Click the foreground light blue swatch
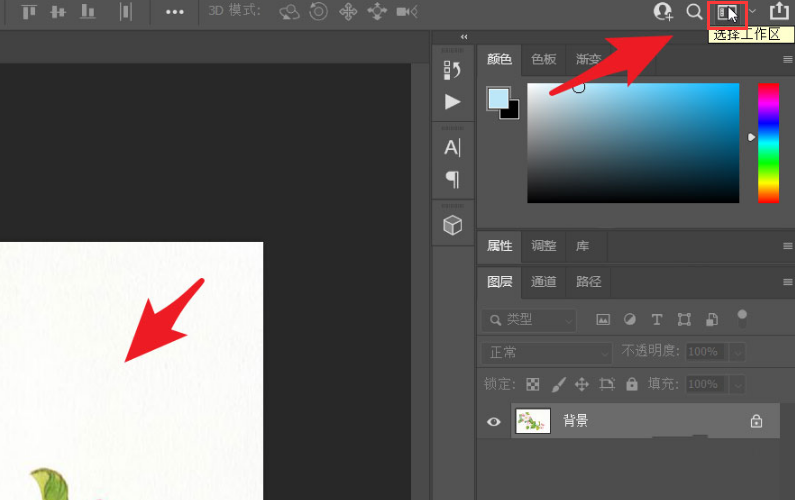 point(498,98)
